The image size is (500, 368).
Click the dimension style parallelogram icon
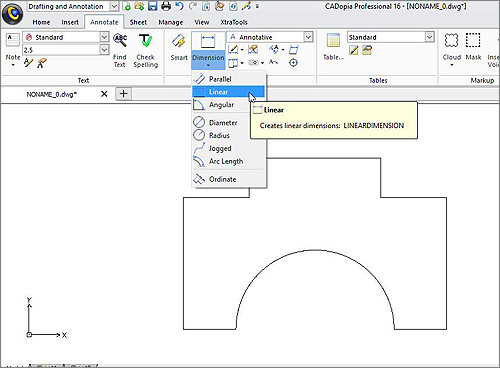click(x=294, y=50)
